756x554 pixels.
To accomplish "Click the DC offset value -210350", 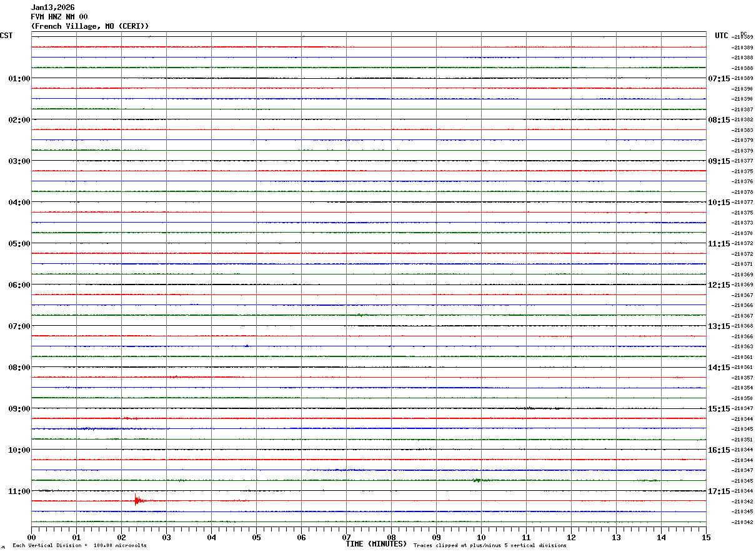I will (742, 398).
